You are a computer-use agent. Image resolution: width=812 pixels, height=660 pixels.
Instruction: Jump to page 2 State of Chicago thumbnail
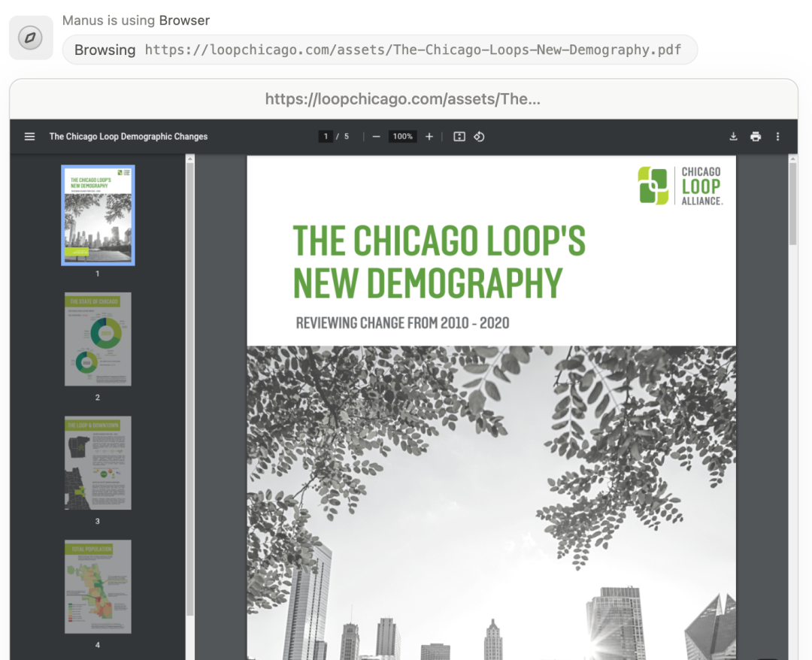coord(98,339)
